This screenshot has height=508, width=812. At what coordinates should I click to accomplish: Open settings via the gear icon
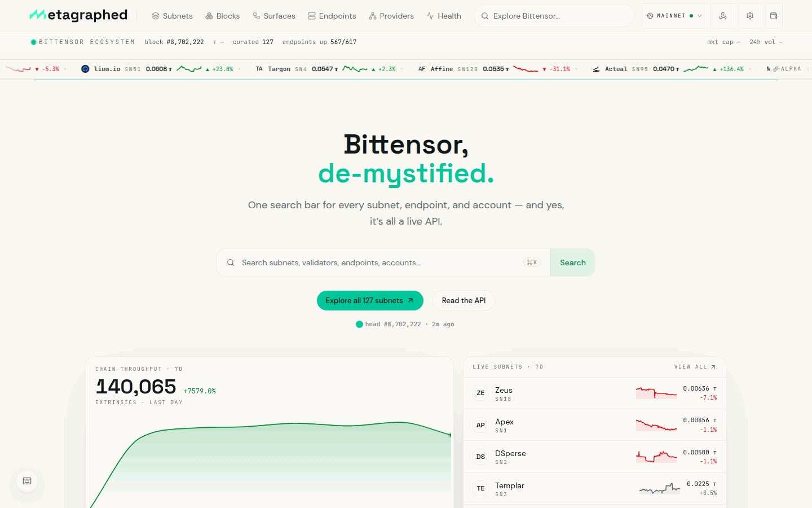pos(750,16)
